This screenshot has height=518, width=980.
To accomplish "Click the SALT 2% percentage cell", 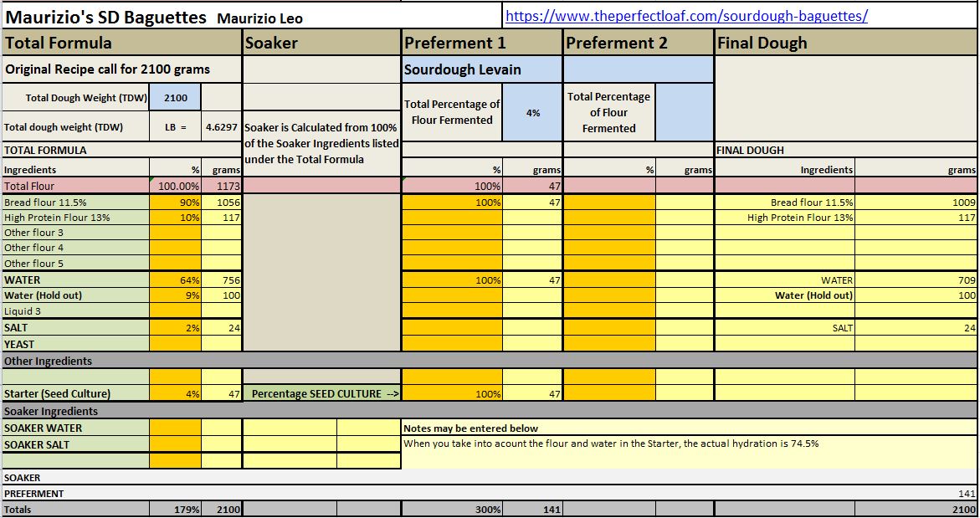I will click(176, 328).
